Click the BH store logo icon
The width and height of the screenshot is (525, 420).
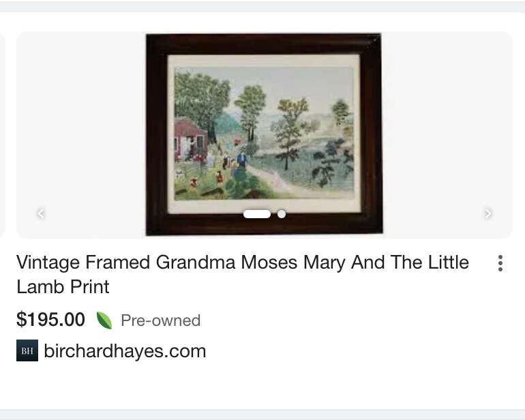coord(27,350)
